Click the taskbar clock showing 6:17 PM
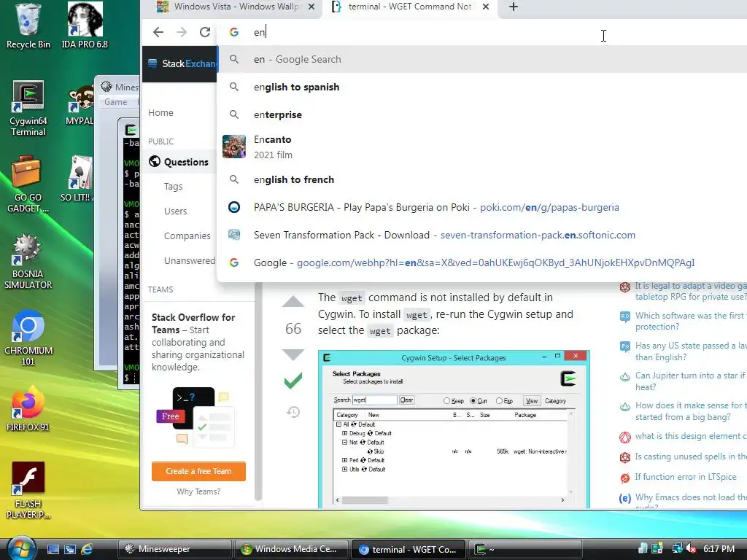747x560 pixels. (719, 549)
